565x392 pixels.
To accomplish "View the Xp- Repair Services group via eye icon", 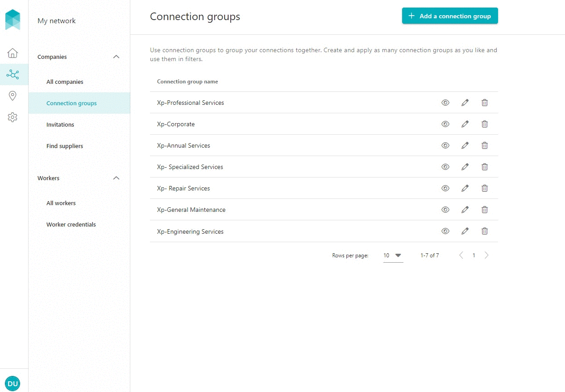I will click(445, 188).
